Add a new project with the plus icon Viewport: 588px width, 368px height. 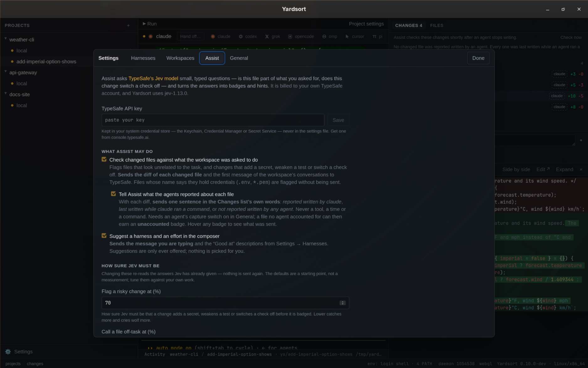click(128, 25)
